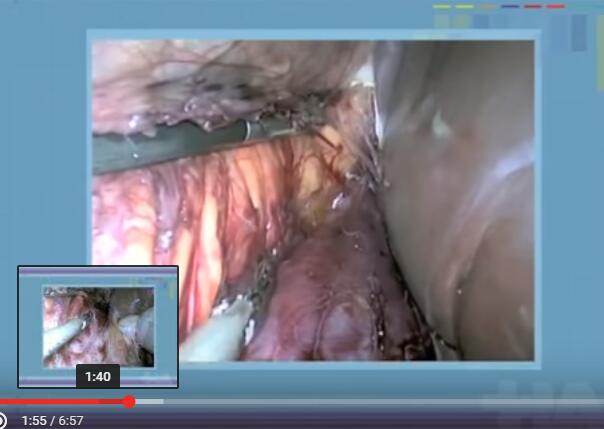Click the dark blue color bar at top right
The width and height of the screenshot is (604, 429).
pyautogui.click(x=510, y=6)
